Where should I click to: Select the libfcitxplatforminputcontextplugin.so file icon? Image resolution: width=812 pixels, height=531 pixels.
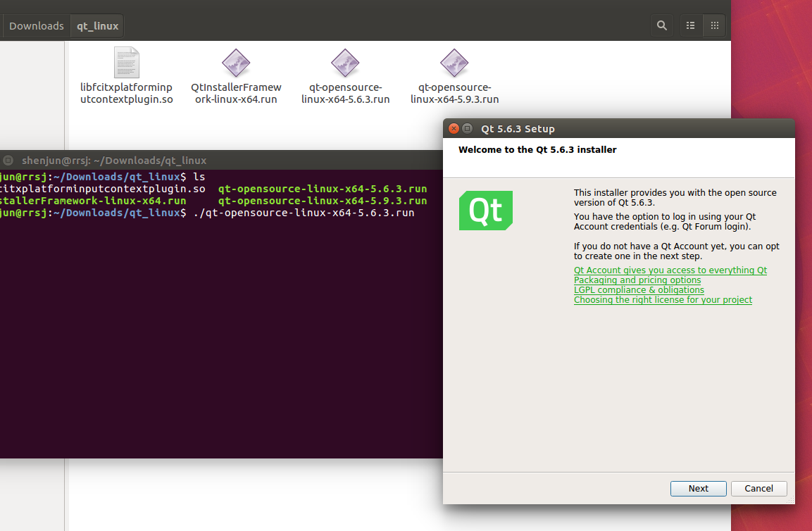[x=126, y=62]
